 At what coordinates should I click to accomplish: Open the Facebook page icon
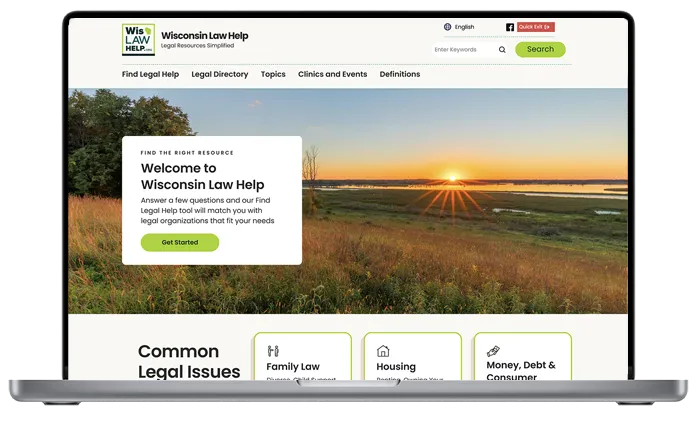pos(510,27)
